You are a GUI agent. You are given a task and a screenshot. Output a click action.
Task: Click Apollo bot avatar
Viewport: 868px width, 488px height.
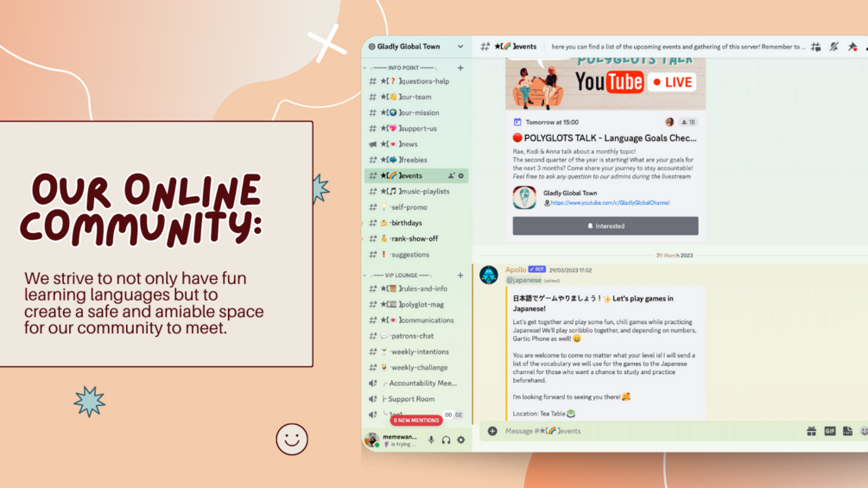click(488, 275)
